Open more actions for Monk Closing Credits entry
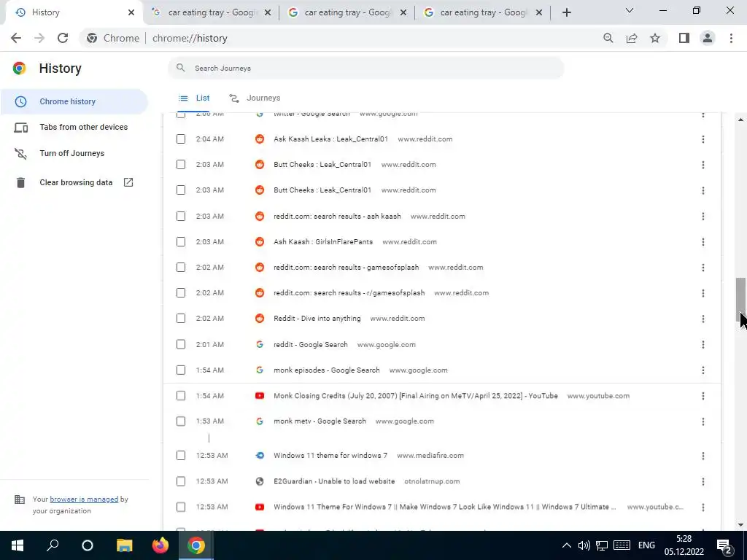This screenshot has height=560, width=747. pos(703,396)
